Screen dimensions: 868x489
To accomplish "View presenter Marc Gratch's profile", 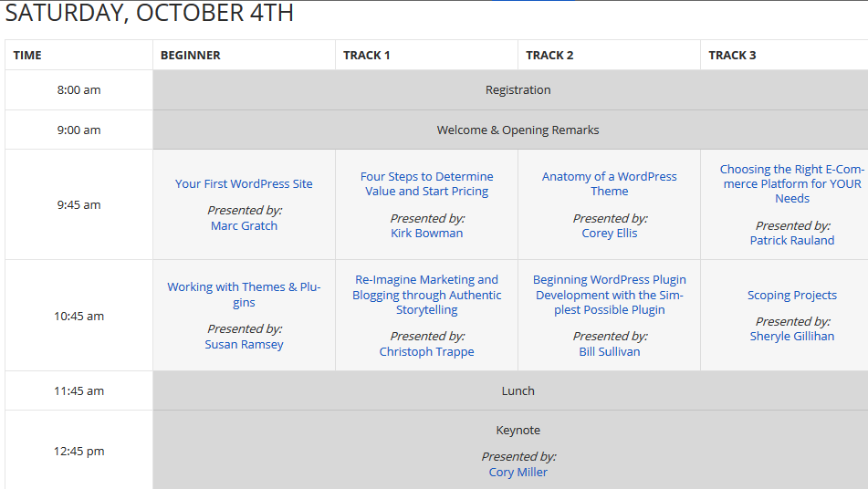I will coord(244,225).
